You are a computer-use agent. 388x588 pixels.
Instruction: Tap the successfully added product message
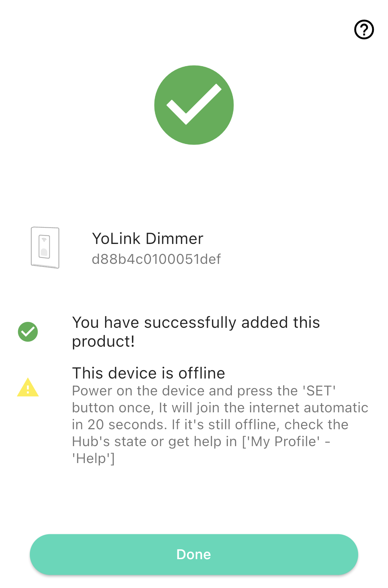click(x=196, y=332)
